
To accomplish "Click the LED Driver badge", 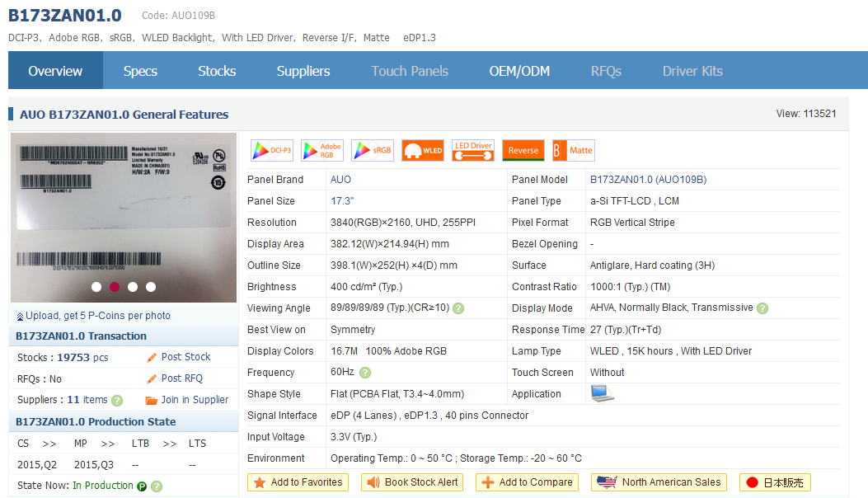I will pos(473,151).
